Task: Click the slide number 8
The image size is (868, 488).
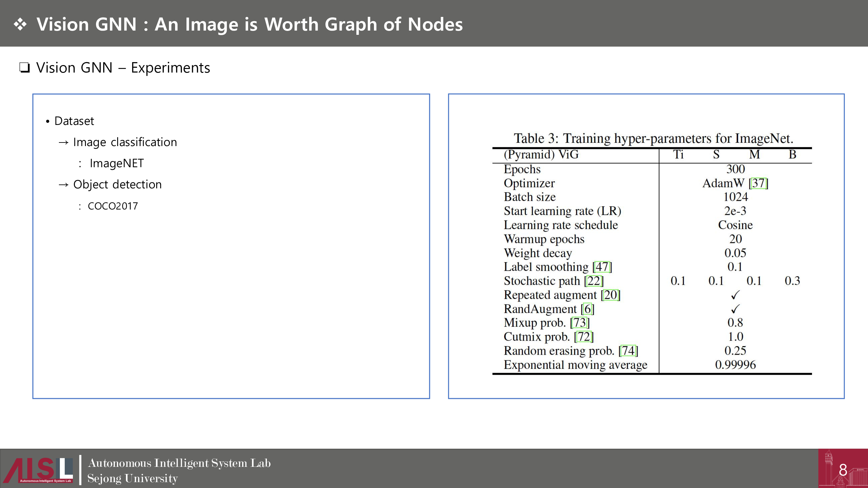Action: point(843,470)
